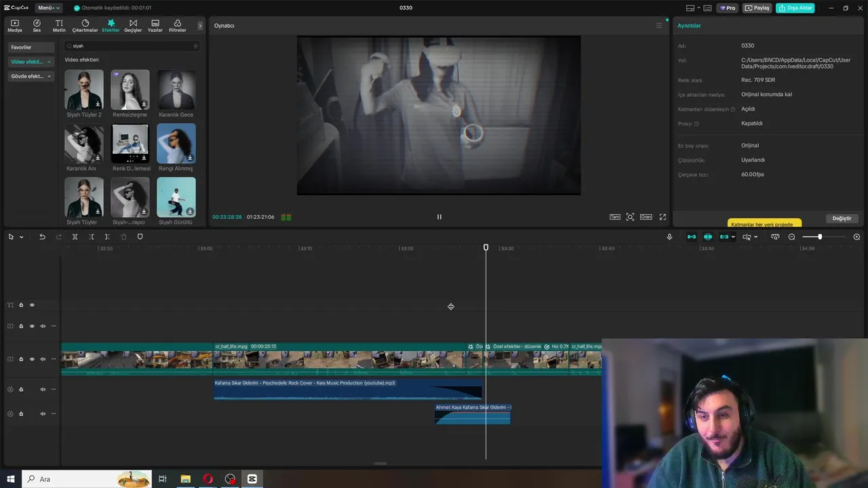Toggle main track magnet

691,237
